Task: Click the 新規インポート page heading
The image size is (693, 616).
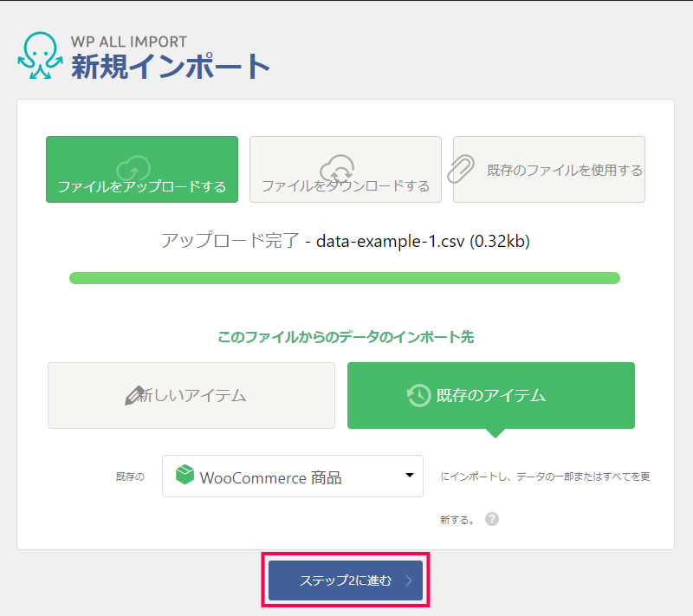Action: coord(171,67)
